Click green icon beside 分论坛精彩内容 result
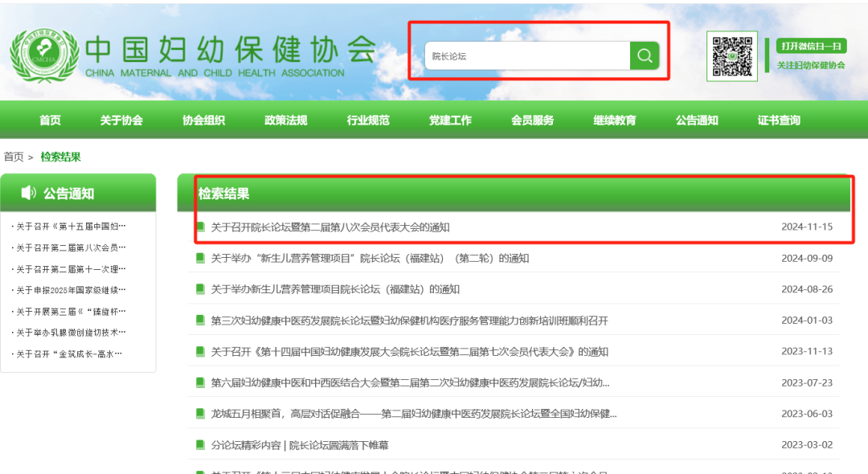868x474 pixels. coord(200,444)
